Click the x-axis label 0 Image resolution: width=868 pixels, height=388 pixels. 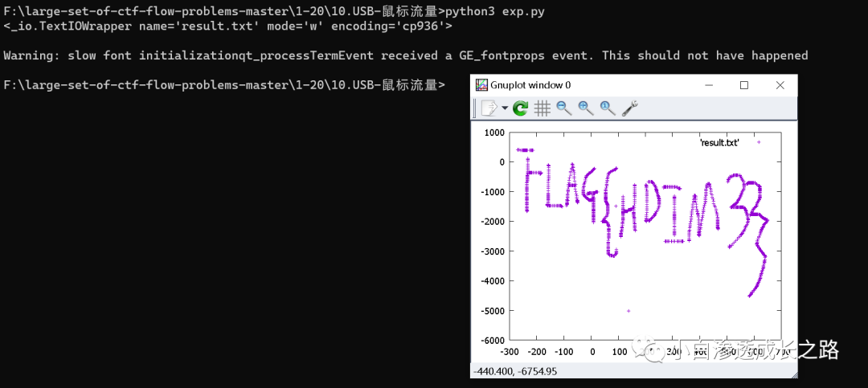(x=592, y=352)
